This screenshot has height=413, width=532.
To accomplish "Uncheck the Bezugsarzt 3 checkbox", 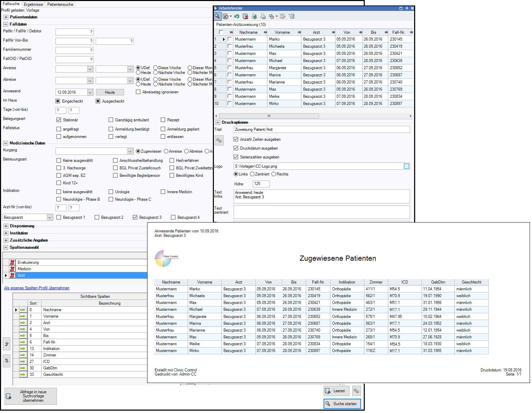I will click(x=135, y=217).
